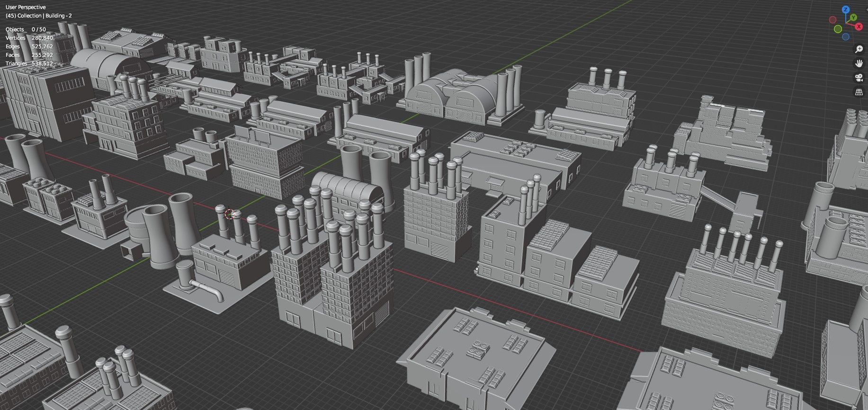Click the "User Perspective" overlay text
Viewport: 868px width, 410px height.
click(26, 7)
